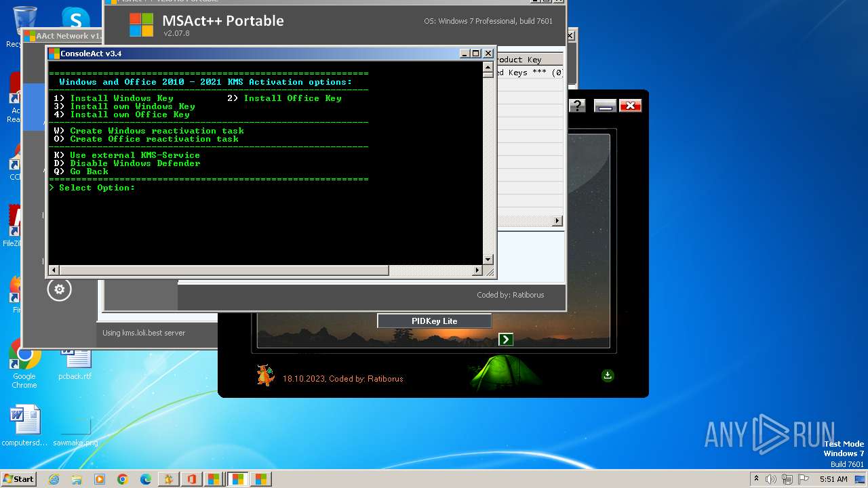The height and width of the screenshot is (488, 868).
Task: Click the PIDKey Lite button
Action: pos(434,321)
